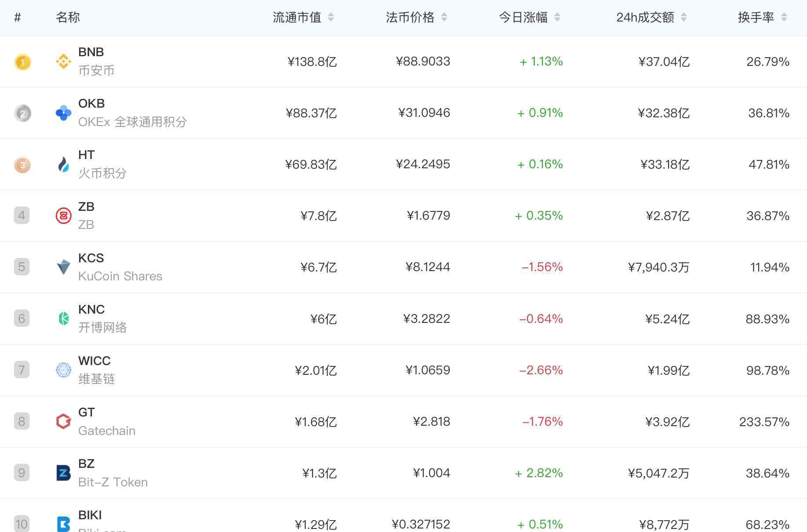The height and width of the screenshot is (532, 807).
Task: Click the WICC globe logo icon
Action: (64, 370)
